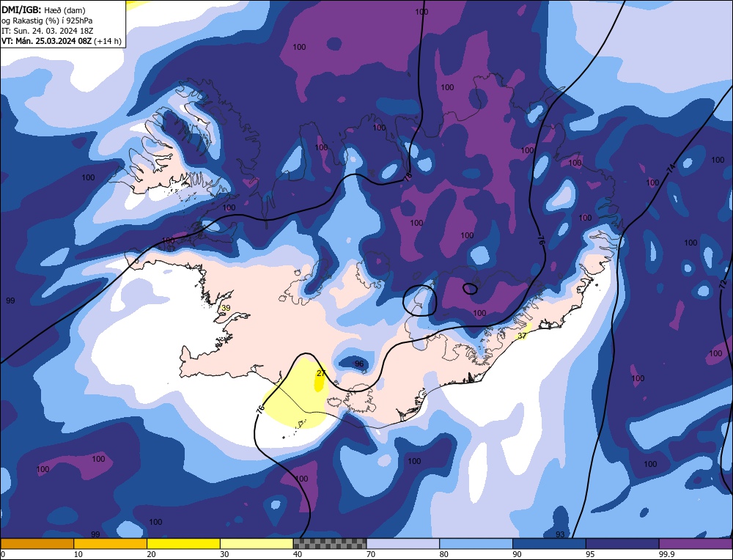The image size is (733, 560).
Task: Click the humidity value 39 on the map
Action: click(226, 308)
